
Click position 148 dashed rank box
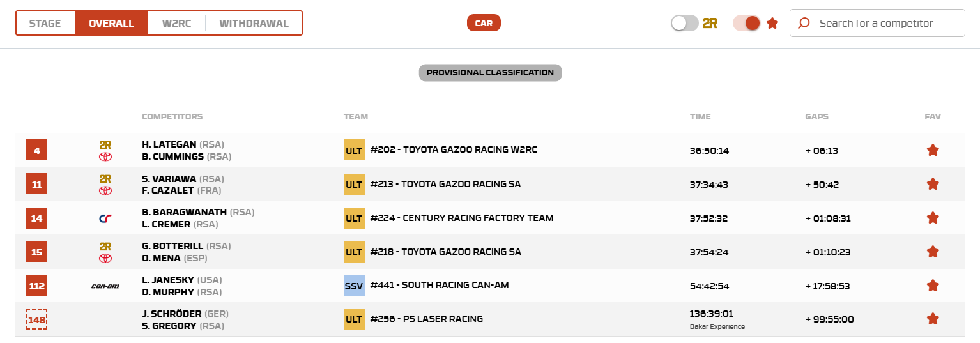36,319
